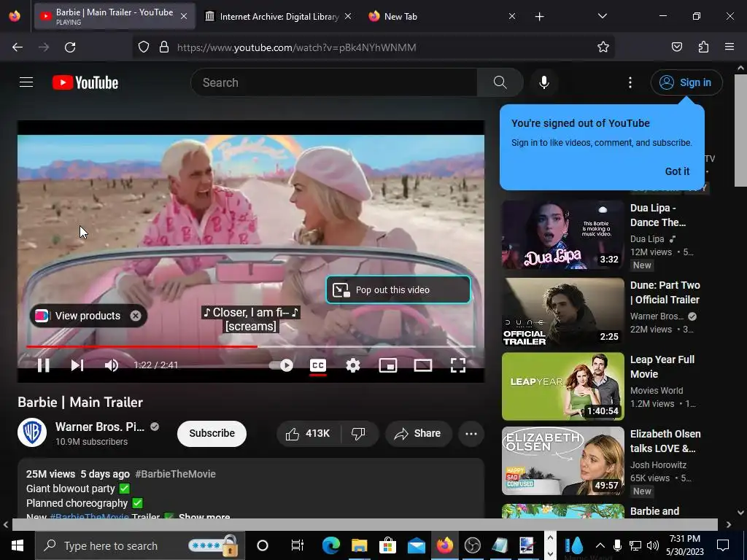
Task: Click the video progress bar
Action: coord(251,346)
